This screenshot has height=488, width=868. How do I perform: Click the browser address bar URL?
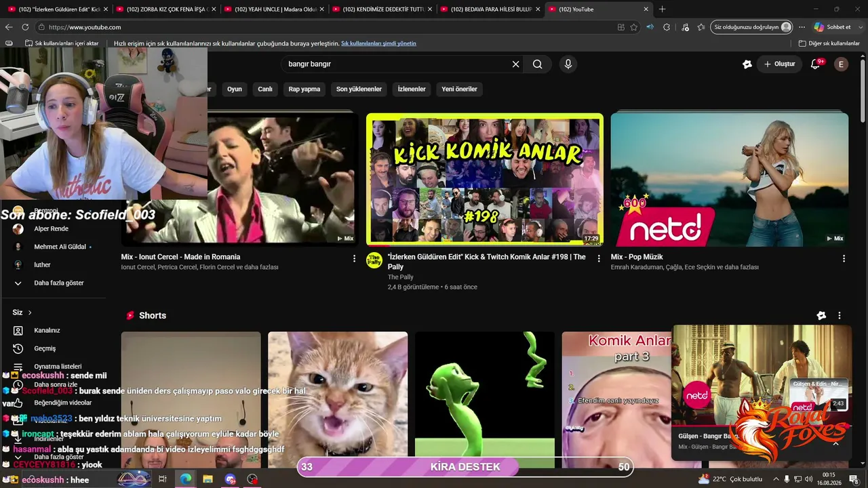coord(85,27)
